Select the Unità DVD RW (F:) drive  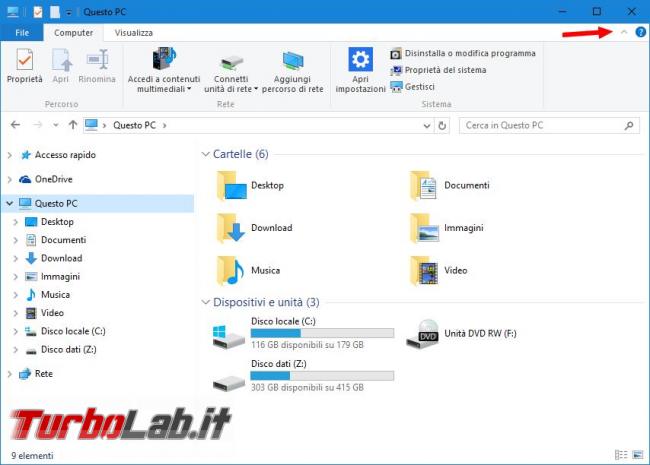(x=461, y=334)
